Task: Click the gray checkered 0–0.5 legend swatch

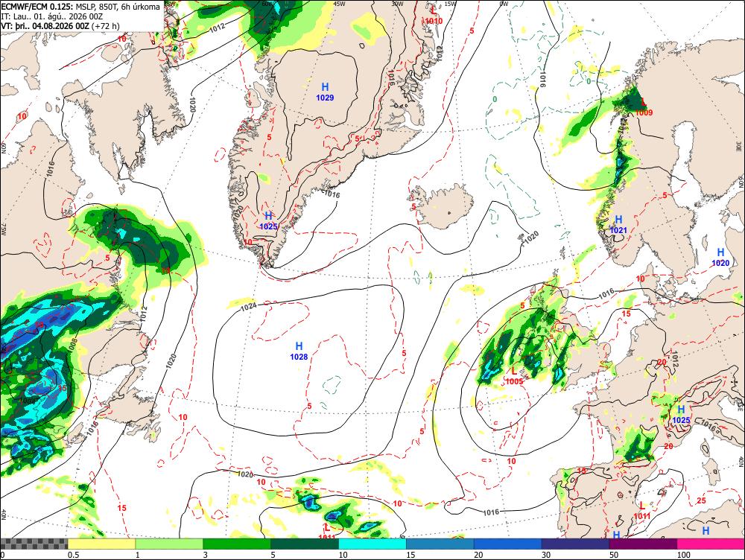Action: 34,544
